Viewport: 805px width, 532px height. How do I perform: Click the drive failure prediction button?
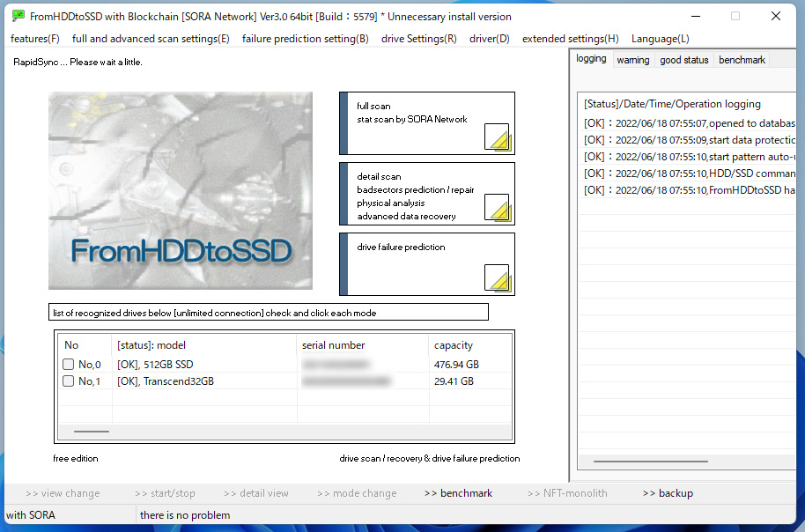[x=427, y=264]
